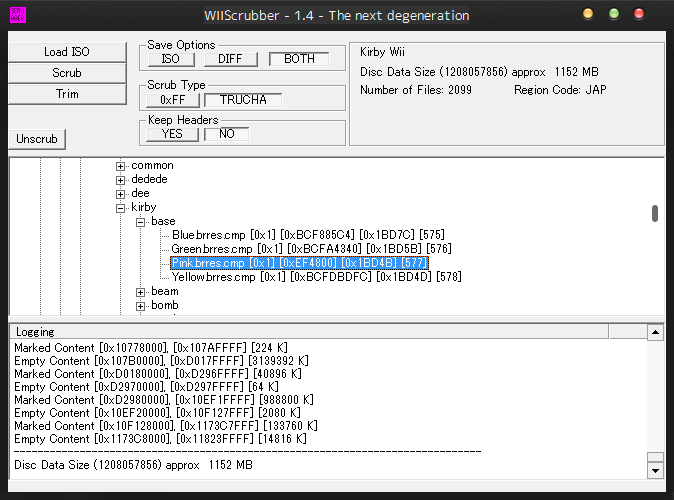This screenshot has height=500, width=674.
Task: Collapse the kirby folder node
Action: pyautogui.click(x=121, y=208)
